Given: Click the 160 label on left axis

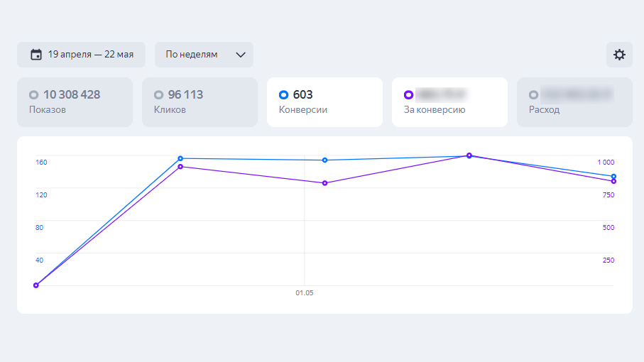Looking at the screenshot, I should click(x=41, y=162).
